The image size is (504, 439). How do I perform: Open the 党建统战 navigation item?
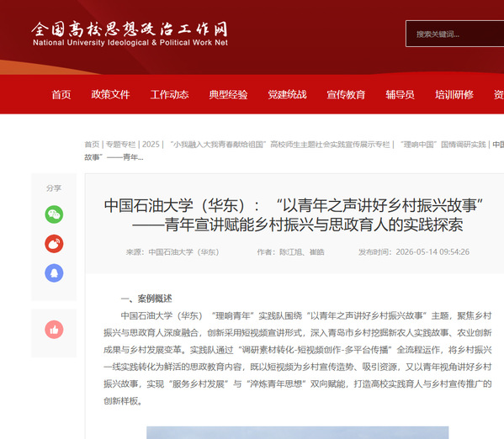pyautogui.click(x=287, y=94)
